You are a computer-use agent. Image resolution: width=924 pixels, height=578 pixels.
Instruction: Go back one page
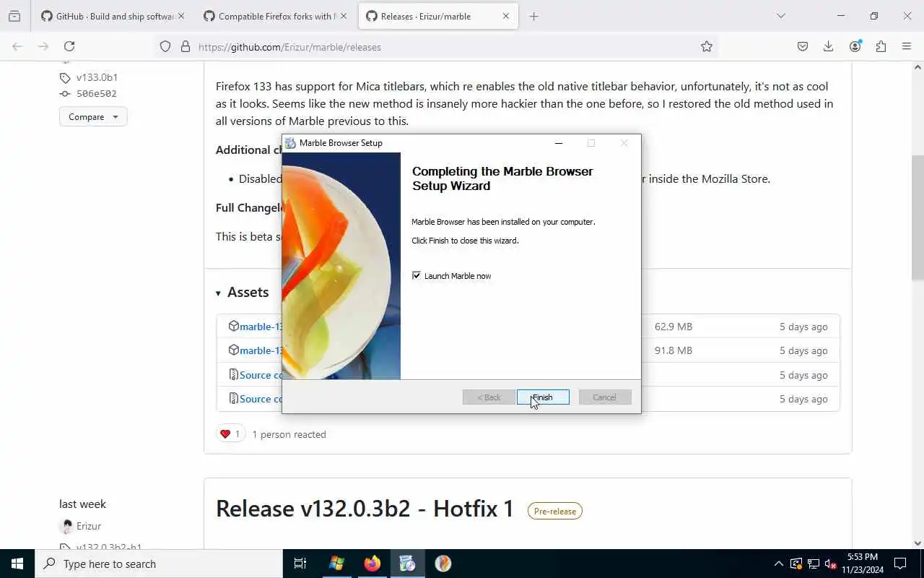17,46
